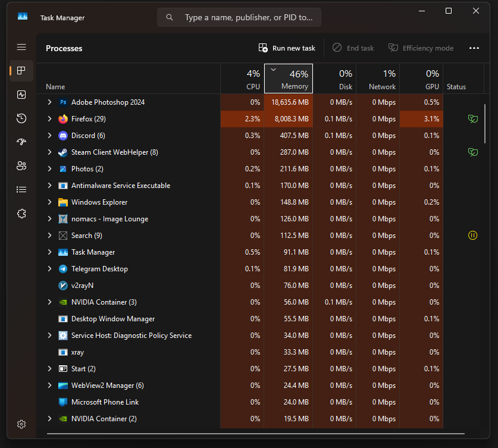Click Steam efficiency mode leaf icon
Screen dimensions: 498x448
[x=472, y=152]
